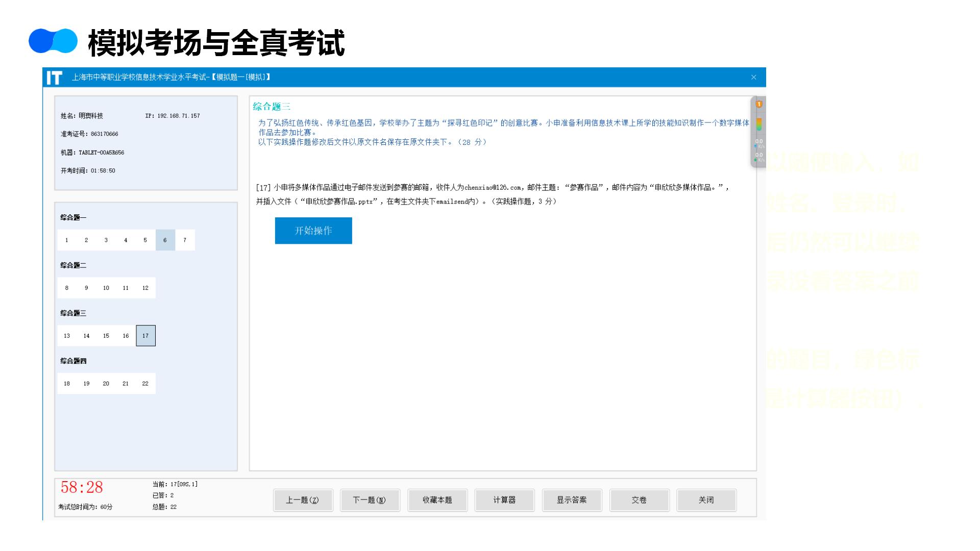Select question 7 in 综合题一

185,240
